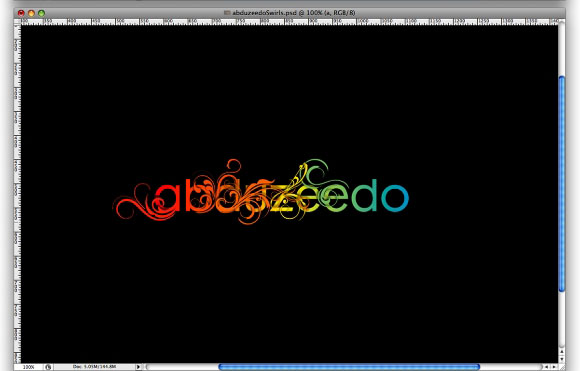Click the vertical ruler on left side
This screenshot has height=371, width=580.
17,194
